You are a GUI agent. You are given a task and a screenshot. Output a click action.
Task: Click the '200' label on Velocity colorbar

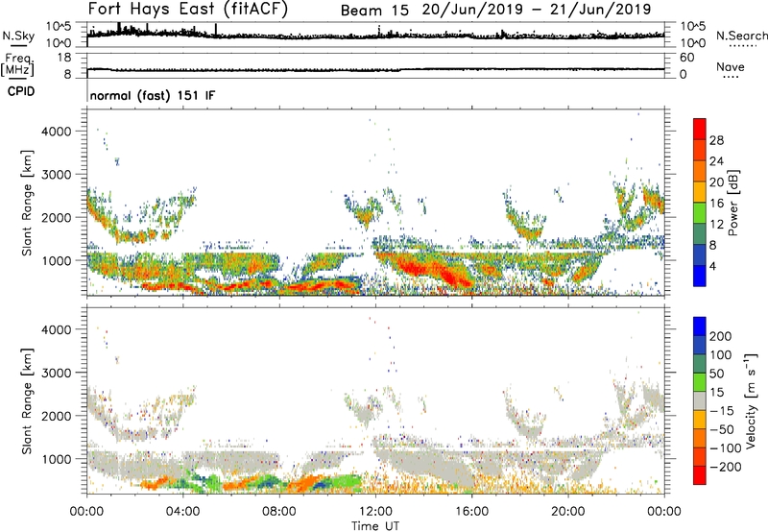pyautogui.click(x=721, y=336)
